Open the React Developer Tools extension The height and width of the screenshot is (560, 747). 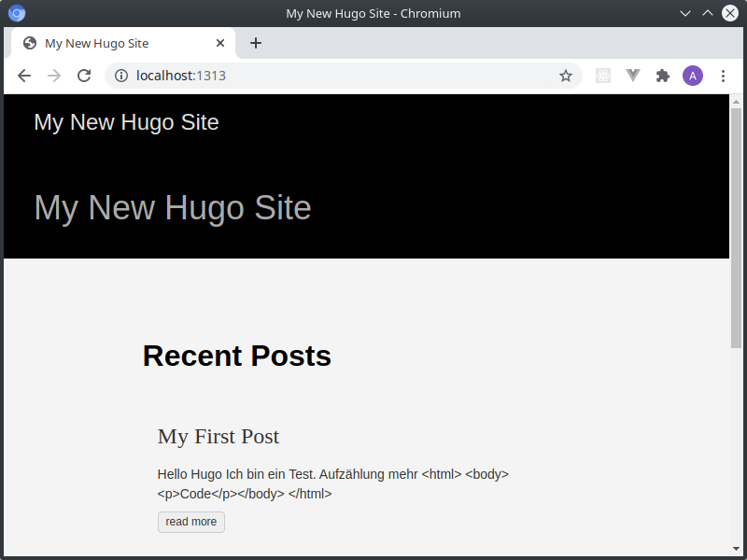603,76
